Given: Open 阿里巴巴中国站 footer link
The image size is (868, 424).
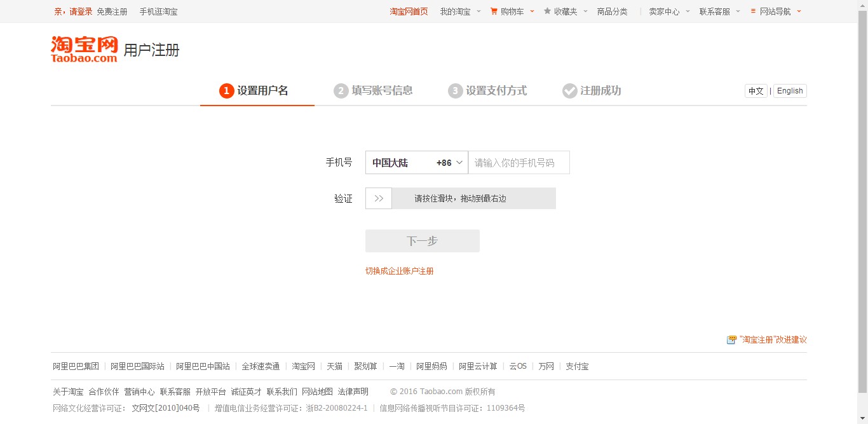Looking at the screenshot, I should click(203, 366).
